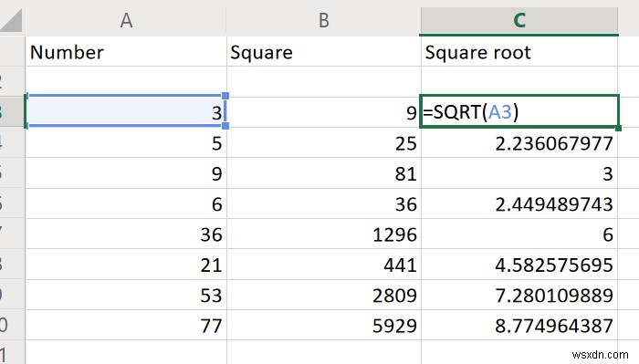Select Square root cell in row of 81

click(519, 173)
